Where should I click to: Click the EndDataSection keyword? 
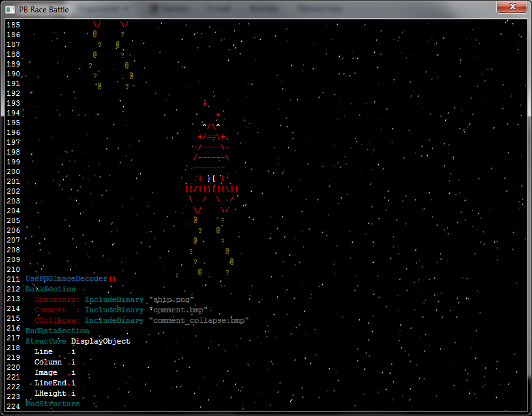57,331
